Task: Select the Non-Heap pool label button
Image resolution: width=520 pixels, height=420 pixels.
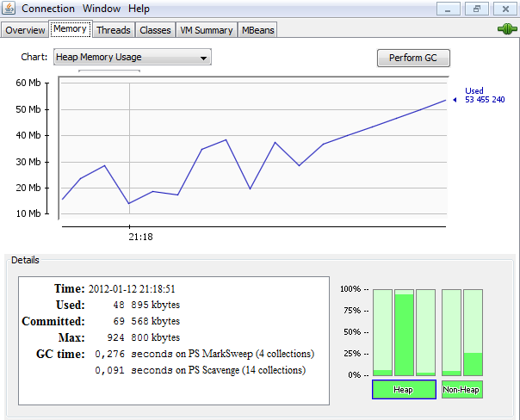Action: (461, 390)
